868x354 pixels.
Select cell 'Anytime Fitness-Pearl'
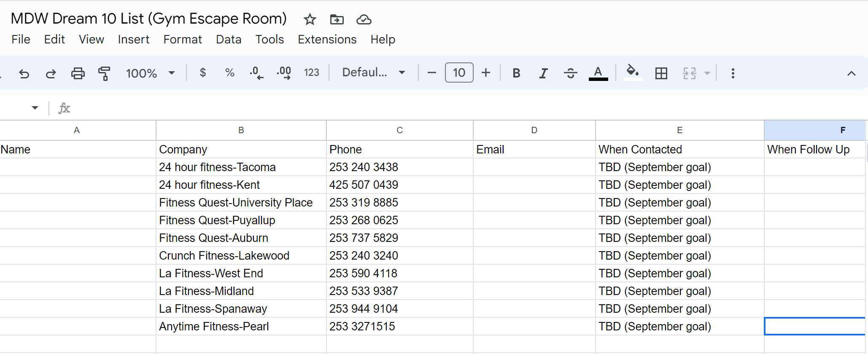pyautogui.click(x=241, y=327)
